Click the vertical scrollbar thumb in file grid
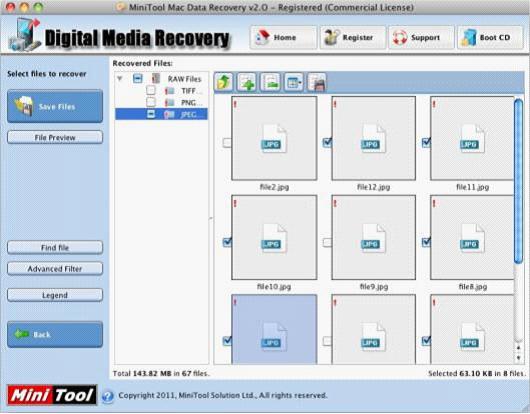The height and width of the screenshot is (414, 530). pos(518,181)
